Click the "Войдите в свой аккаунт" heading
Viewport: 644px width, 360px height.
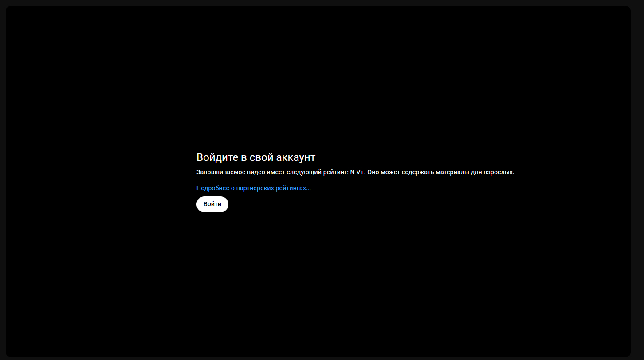tap(255, 157)
